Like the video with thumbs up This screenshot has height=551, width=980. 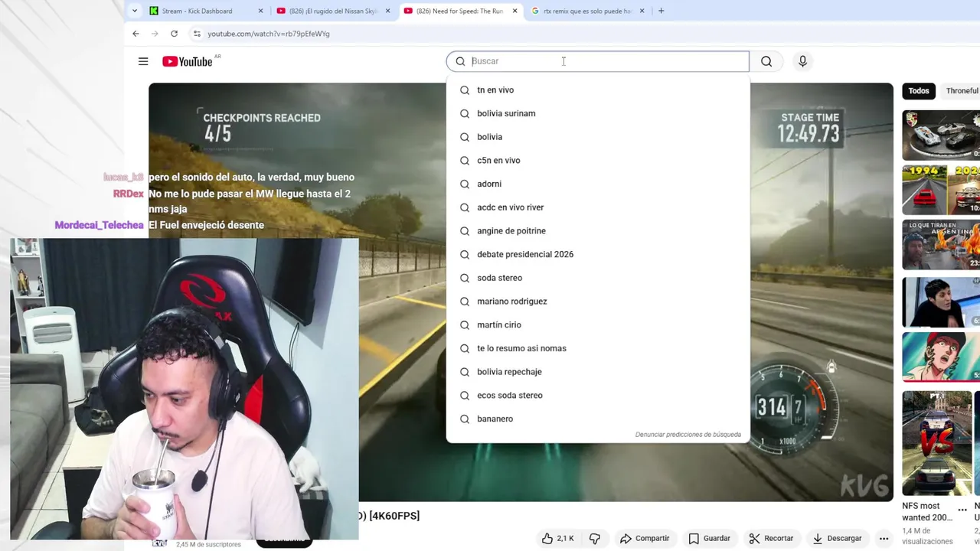pos(557,538)
